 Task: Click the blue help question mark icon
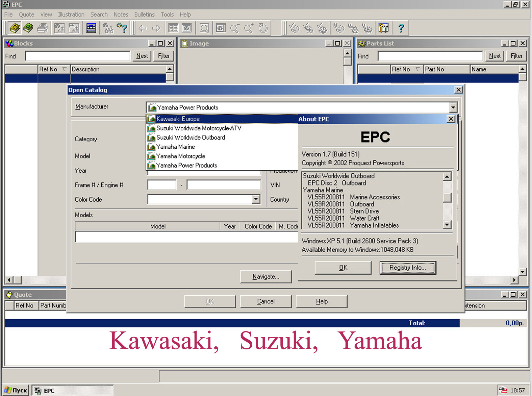pos(401,28)
